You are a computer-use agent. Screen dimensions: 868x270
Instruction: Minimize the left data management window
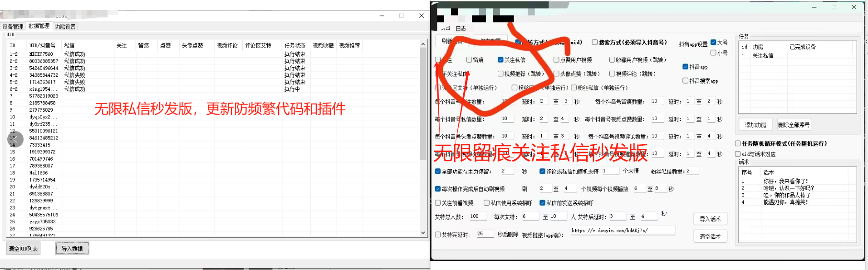pos(382,16)
